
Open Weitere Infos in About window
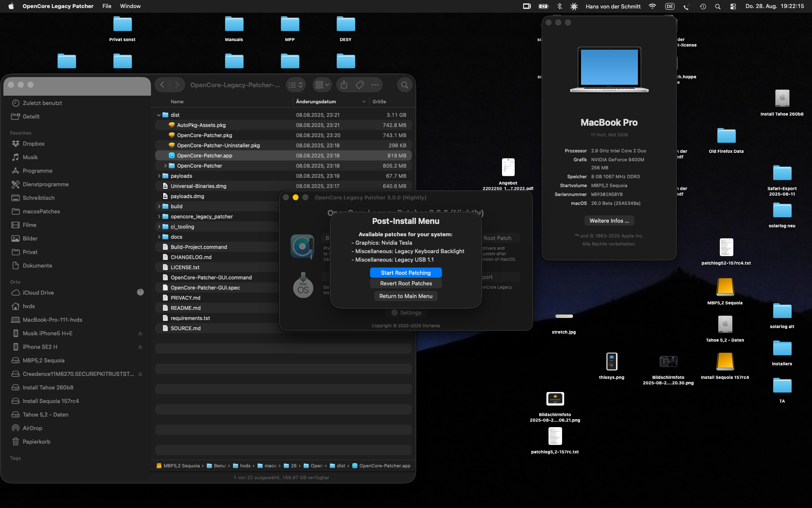[609, 221]
